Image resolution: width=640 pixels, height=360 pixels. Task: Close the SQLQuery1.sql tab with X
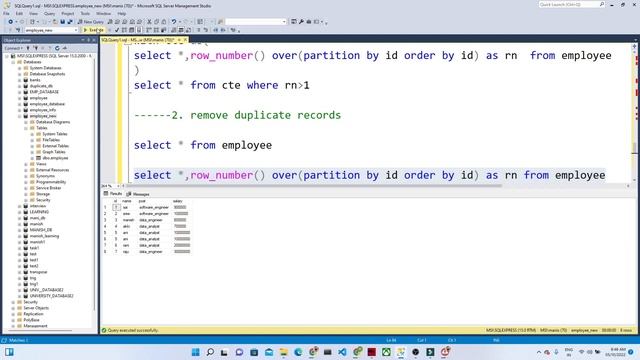[x=185, y=40]
